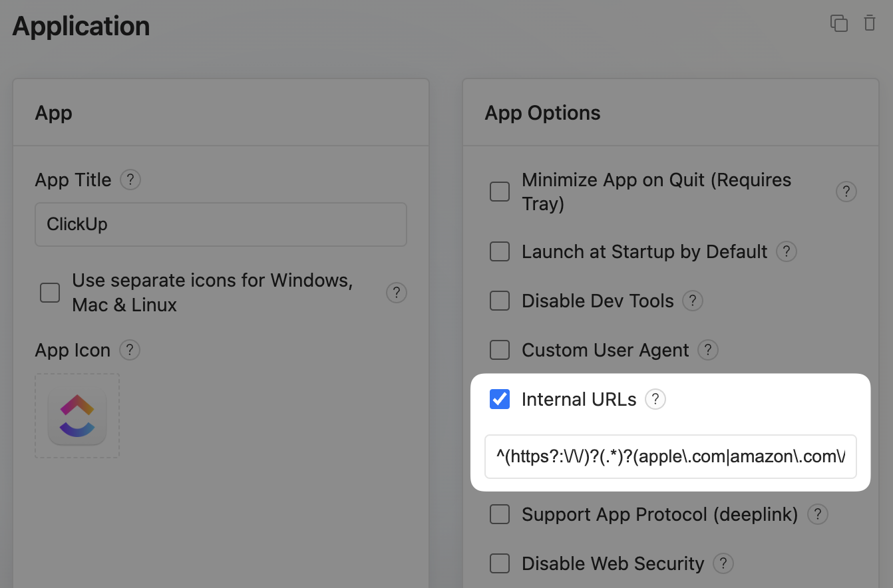Click the ClickUp app icon thumbnail
Screen dimensions: 893x588
[77, 416]
